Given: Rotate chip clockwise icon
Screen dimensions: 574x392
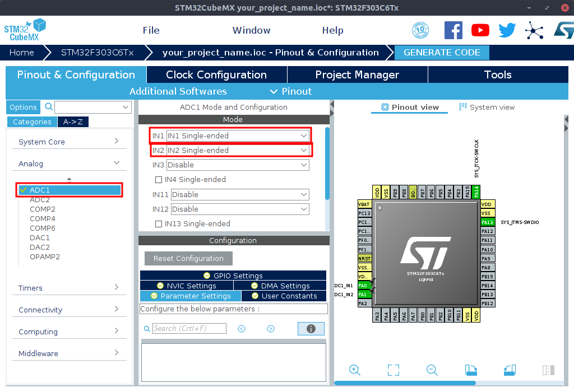Looking at the screenshot, I should [471, 370].
